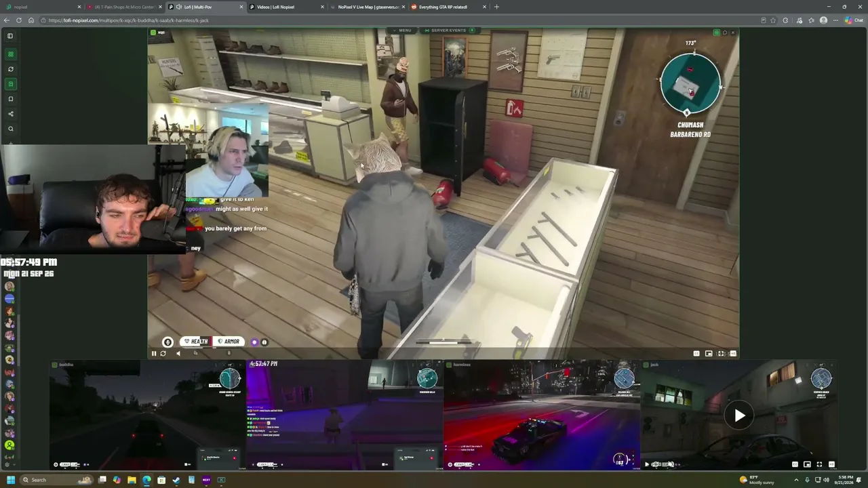Close the main stream panel
868x488 pixels.
pyautogui.click(x=732, y=33)
